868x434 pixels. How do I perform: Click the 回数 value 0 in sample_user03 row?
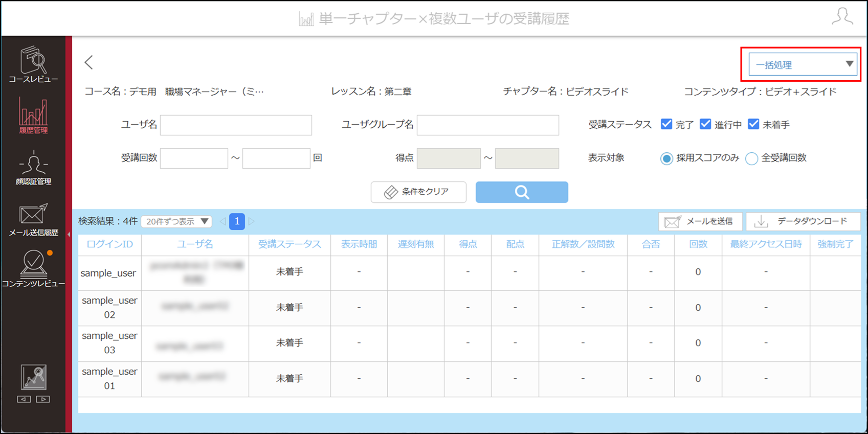pos(698,343)
